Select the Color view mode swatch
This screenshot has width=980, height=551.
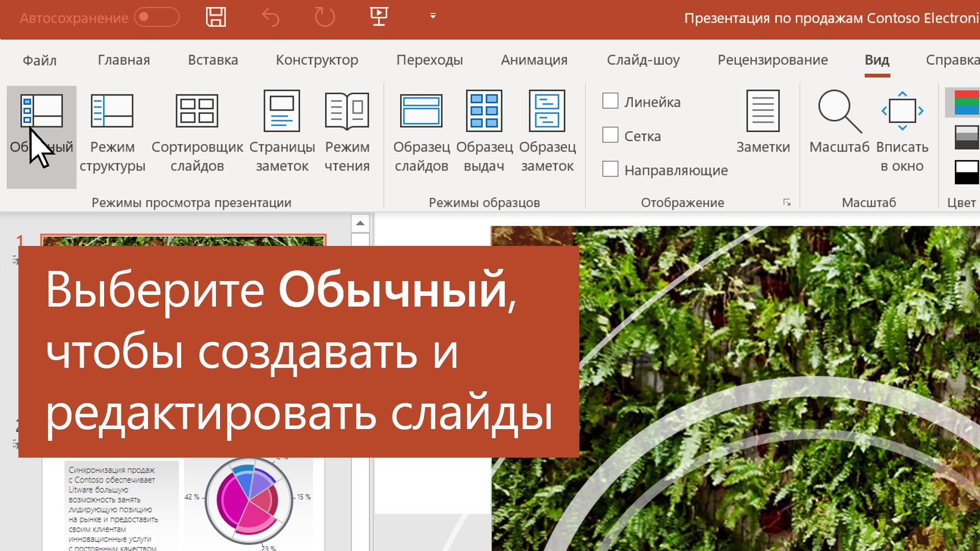click(966, 103)
